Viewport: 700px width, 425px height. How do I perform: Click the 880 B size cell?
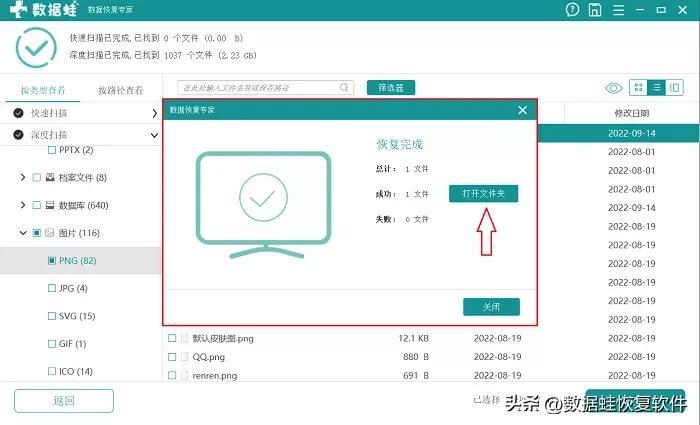pyautogui.click(x=416, y=357)
